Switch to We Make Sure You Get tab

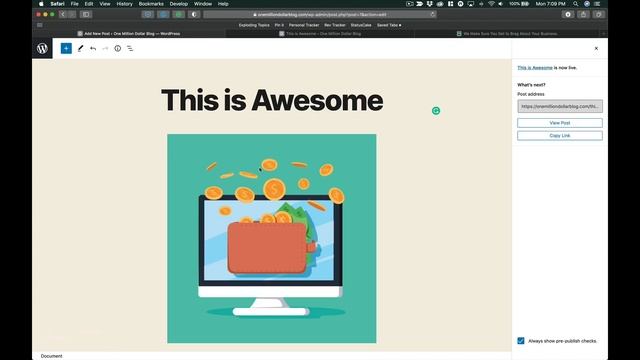tap(507, 33)
